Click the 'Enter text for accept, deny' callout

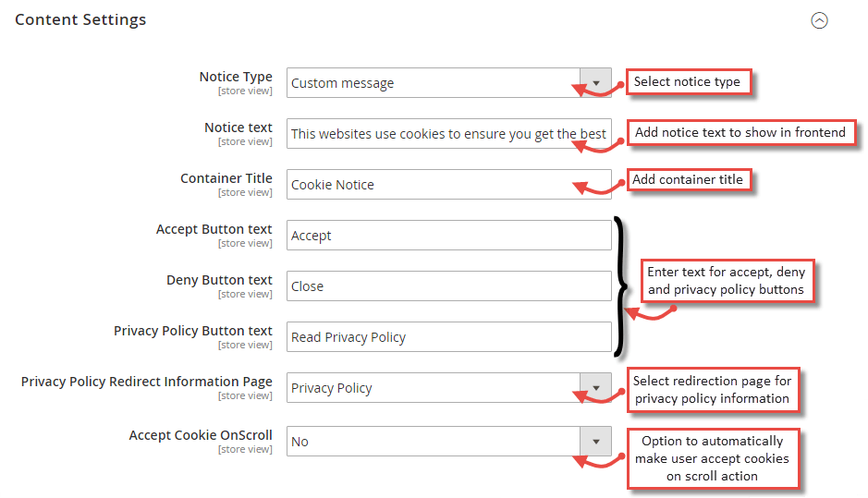pos(727,281)
